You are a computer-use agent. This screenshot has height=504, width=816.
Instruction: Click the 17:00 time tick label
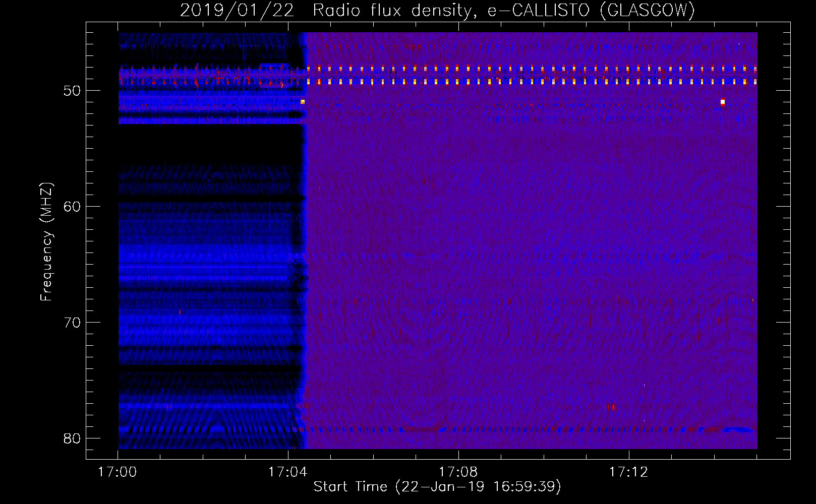(x=118, y=472)
